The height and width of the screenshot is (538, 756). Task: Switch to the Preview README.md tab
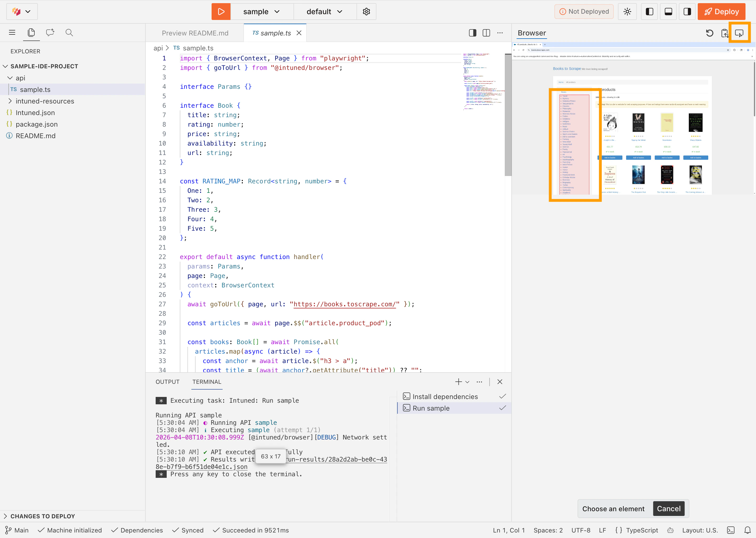click(195, 33)
